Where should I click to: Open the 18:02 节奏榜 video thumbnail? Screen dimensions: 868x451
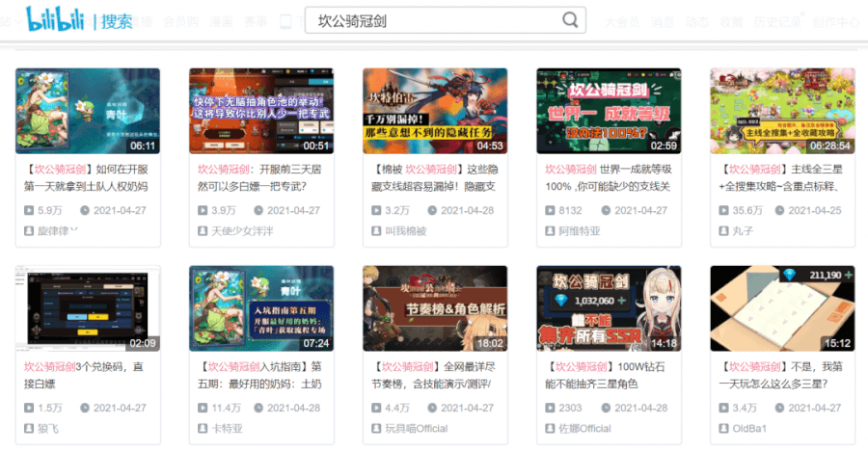(x=435, y=308)
